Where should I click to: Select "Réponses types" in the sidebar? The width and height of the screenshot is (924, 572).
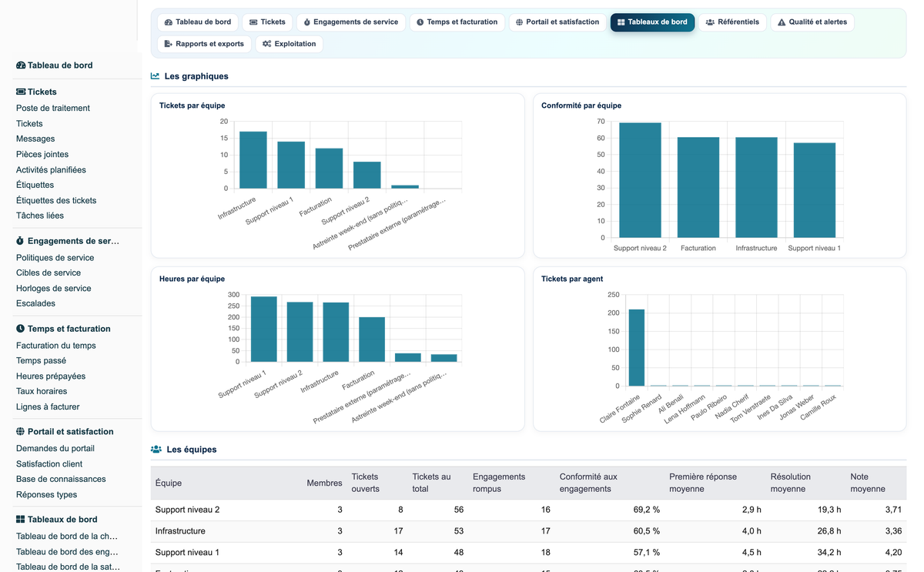47,495
